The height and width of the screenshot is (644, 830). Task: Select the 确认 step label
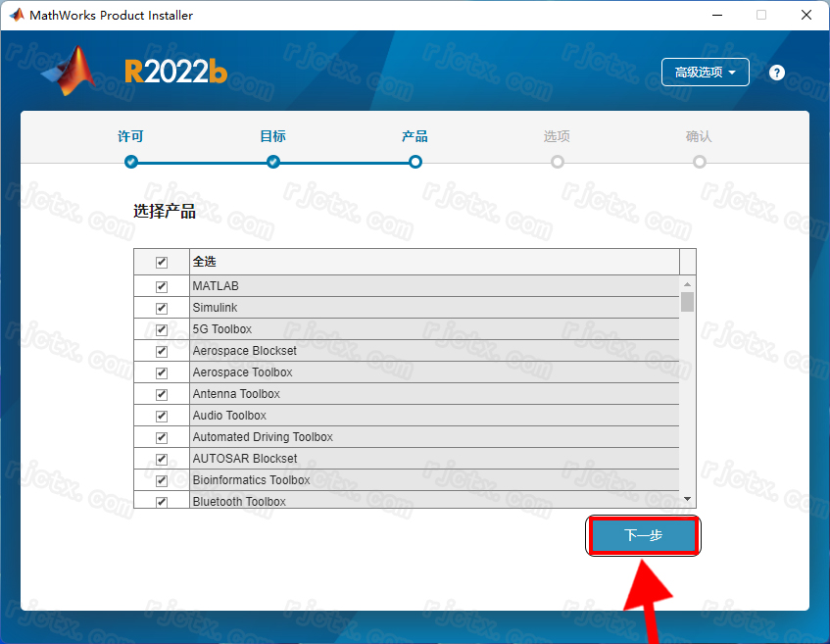pos(699,136)
